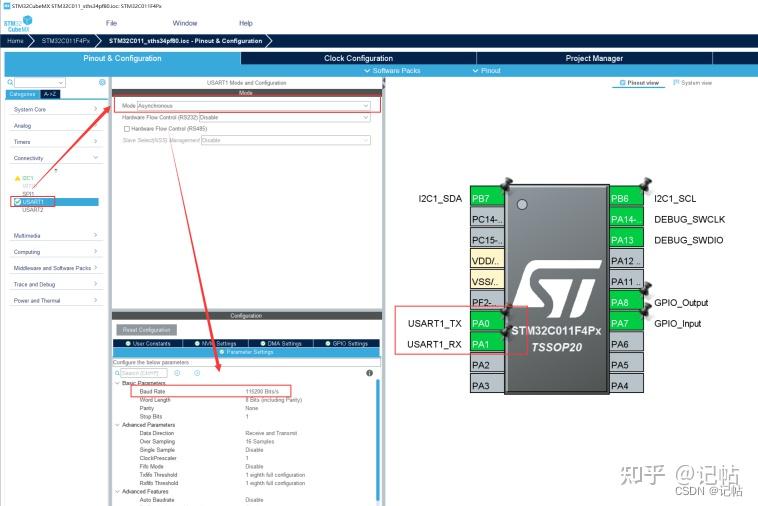Enable Hardware Flow Control (RS485) checkbox

(x=127, y=129)
